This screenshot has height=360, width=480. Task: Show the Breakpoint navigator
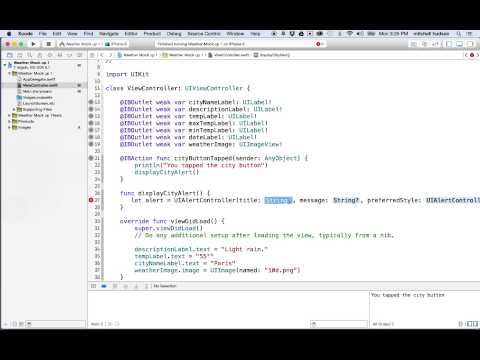click(x=70, y=55)
